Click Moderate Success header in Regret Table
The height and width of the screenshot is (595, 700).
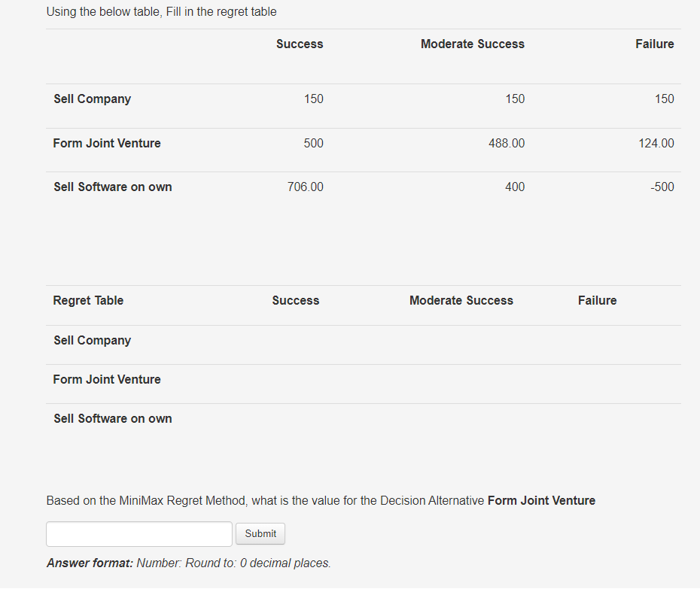click(x=461, y=300)
